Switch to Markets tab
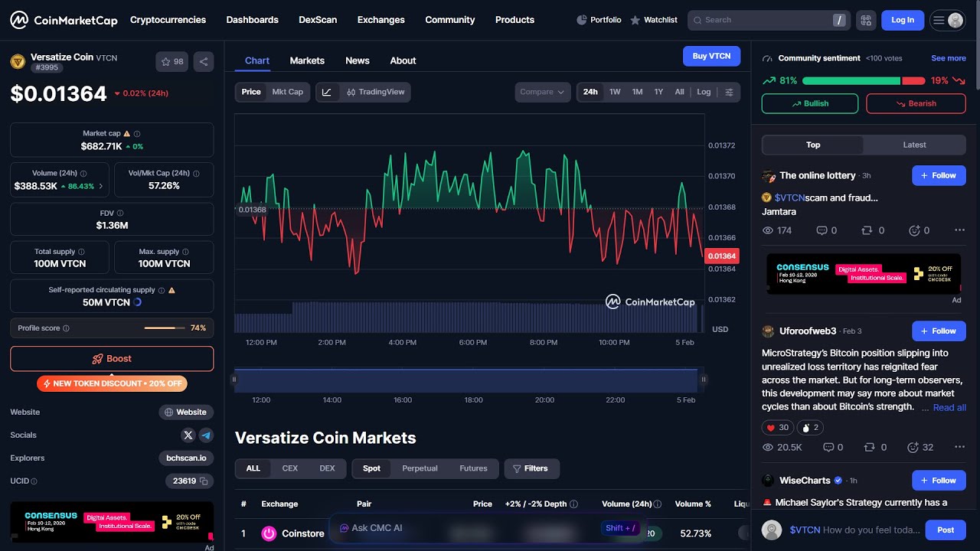The image size is (980, 551). point(307,60)
